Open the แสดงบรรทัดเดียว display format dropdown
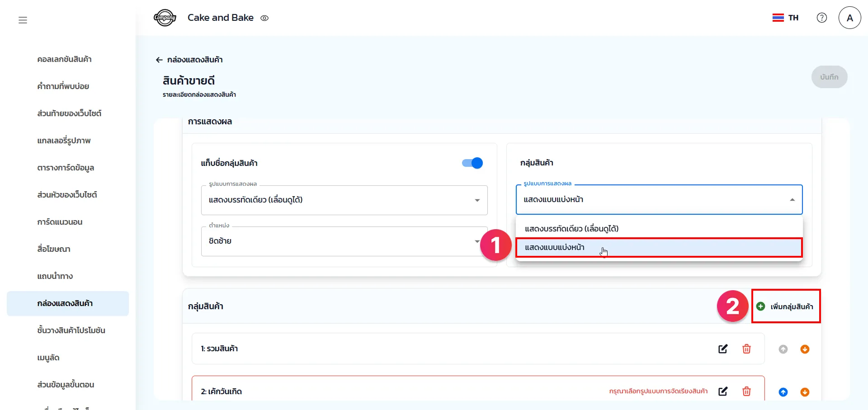Viewport: 868px width, 410px height. tap(344, 200)
